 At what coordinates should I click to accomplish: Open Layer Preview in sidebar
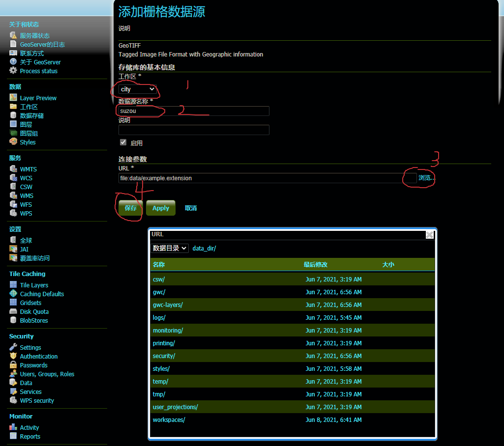coord(38,98)
